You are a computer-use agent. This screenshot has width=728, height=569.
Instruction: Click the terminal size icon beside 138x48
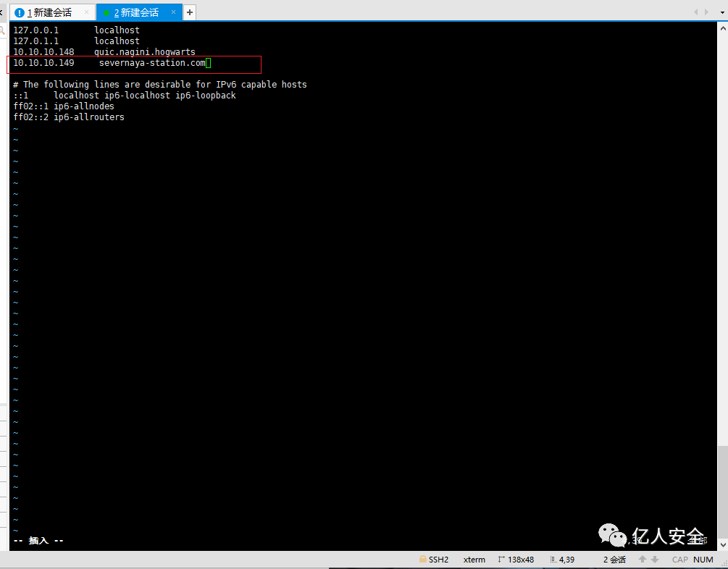[501, 560]
